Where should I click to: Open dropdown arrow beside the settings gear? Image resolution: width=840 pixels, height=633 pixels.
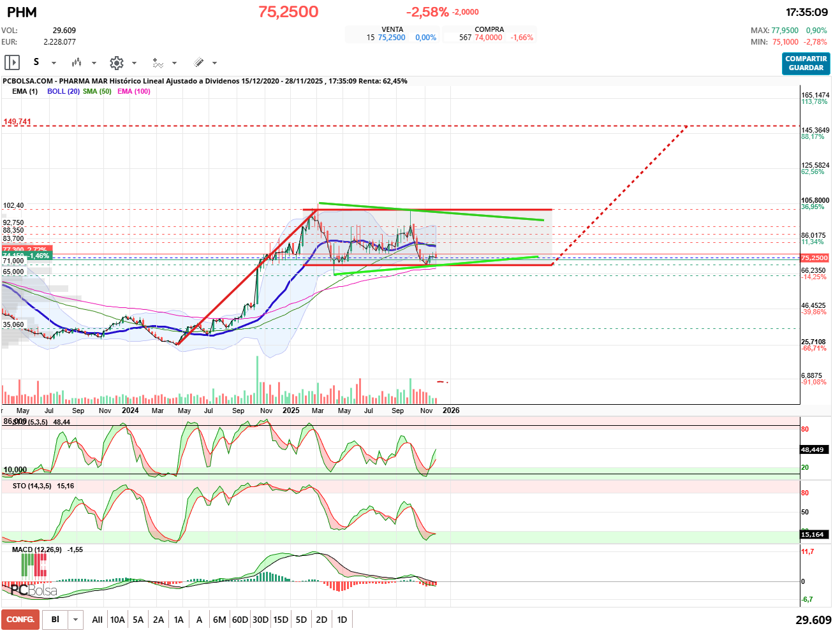coord(134,63)
